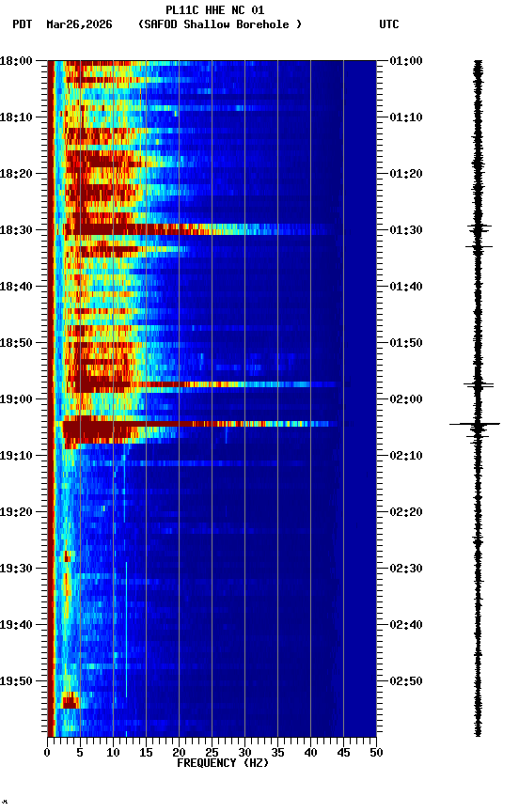Click the 50 Hz frequency tick label
The image size is (519, 812).
click(x=377, y=753)
